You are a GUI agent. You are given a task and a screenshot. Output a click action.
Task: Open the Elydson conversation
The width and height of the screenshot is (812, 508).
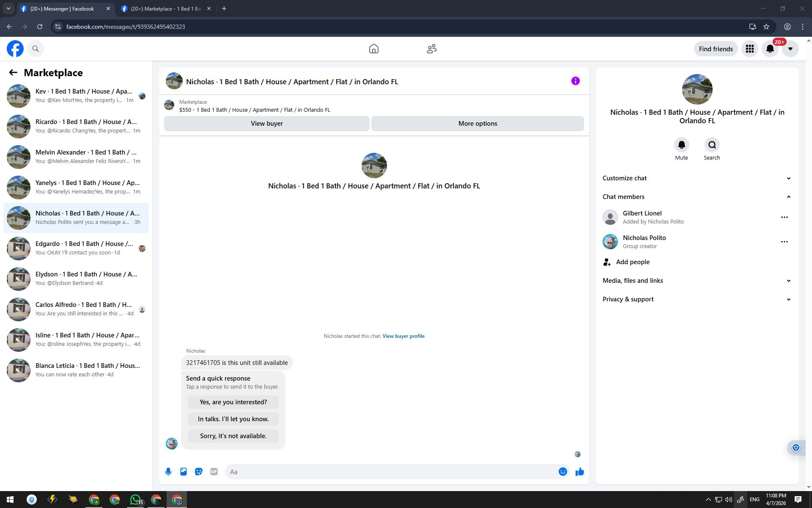click(x=76, y=279)
